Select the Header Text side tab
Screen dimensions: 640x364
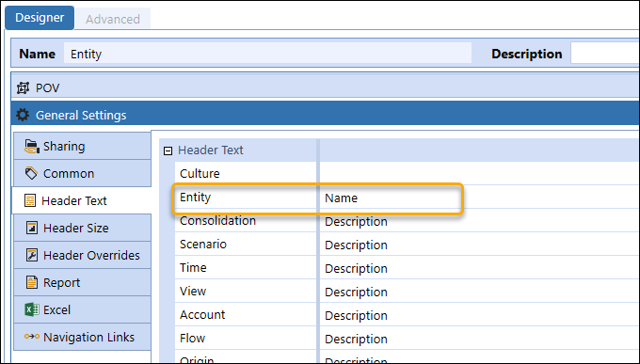tap(82, 200)
